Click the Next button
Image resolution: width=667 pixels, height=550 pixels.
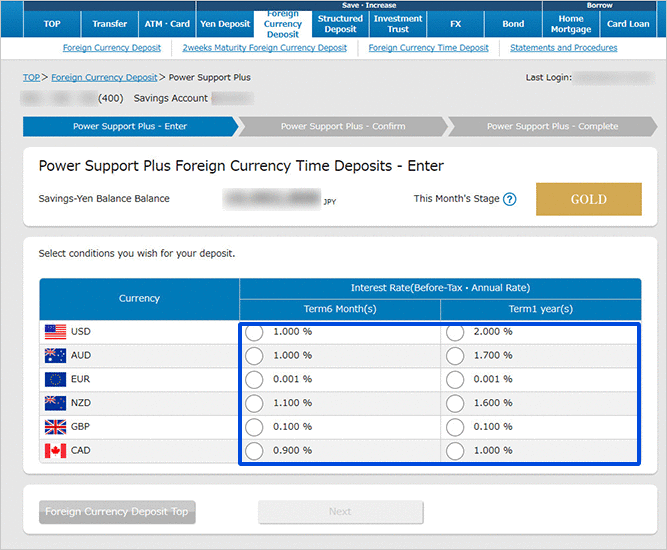(x=340, y=512)
